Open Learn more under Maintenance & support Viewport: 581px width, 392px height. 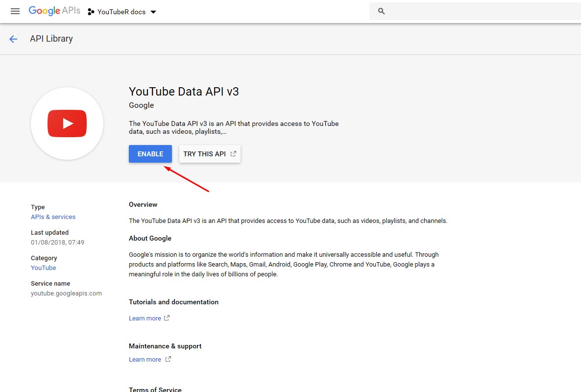145,360
